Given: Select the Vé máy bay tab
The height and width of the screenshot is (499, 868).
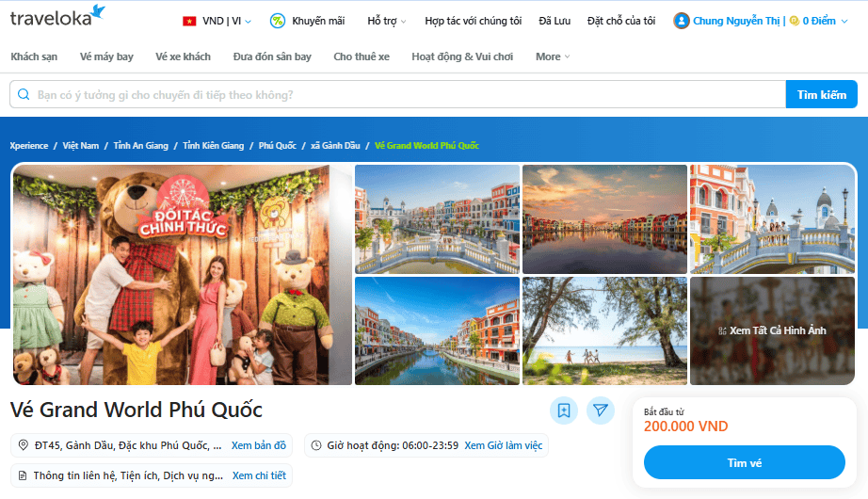Looking at the screenshot, I should pos(106,56).
